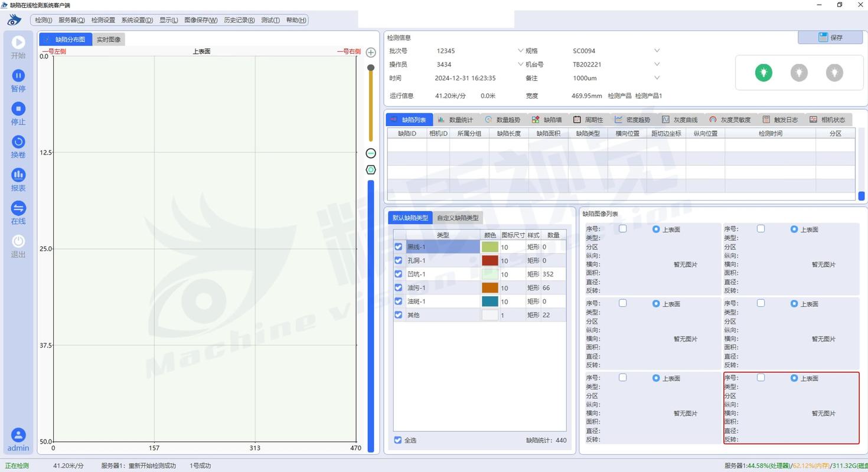
Task: Open the 规格 SC0094 dropdown
Action: [657, 51]
